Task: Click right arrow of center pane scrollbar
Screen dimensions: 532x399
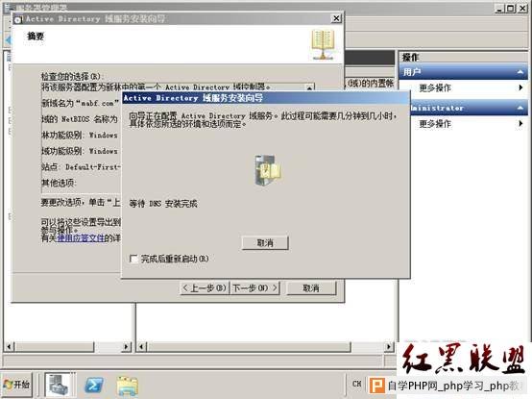Action: point(389,347)
